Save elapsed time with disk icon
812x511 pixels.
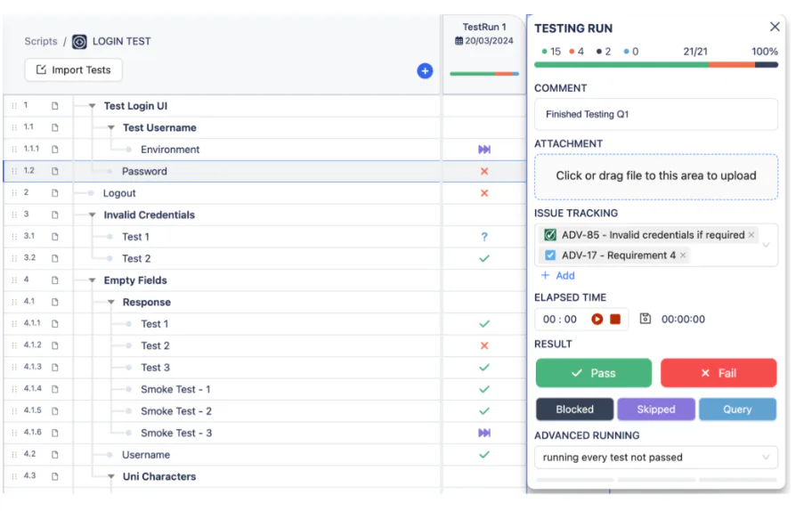pyautogui.click(x=645, y=319)
